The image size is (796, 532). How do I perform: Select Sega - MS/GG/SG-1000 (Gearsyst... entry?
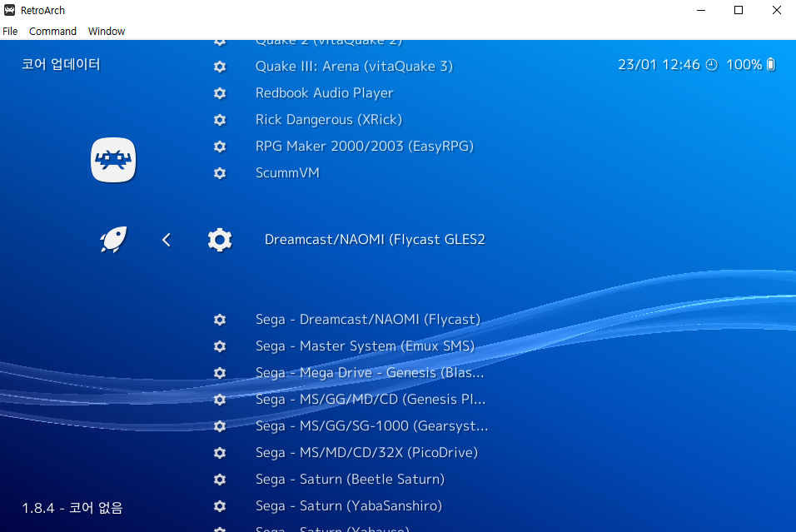click(371, 426)
